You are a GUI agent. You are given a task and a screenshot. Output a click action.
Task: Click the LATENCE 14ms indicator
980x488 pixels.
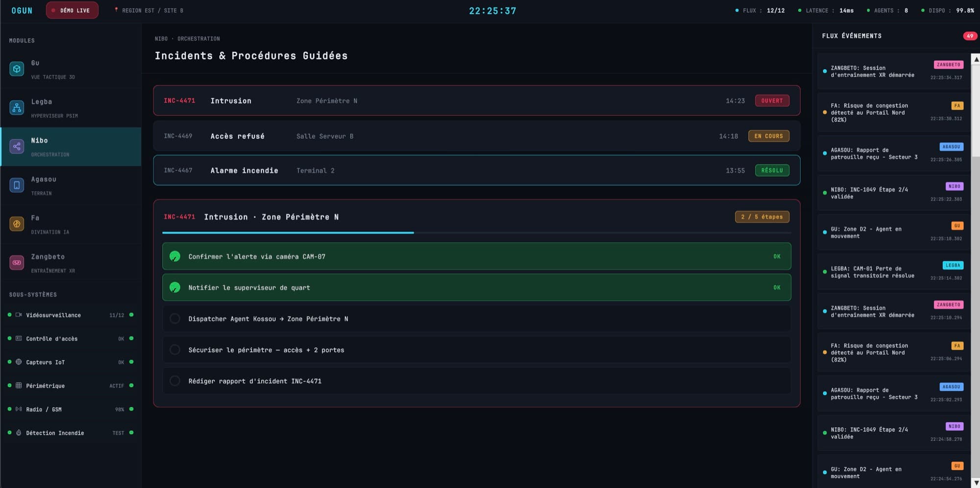(826, 10)
